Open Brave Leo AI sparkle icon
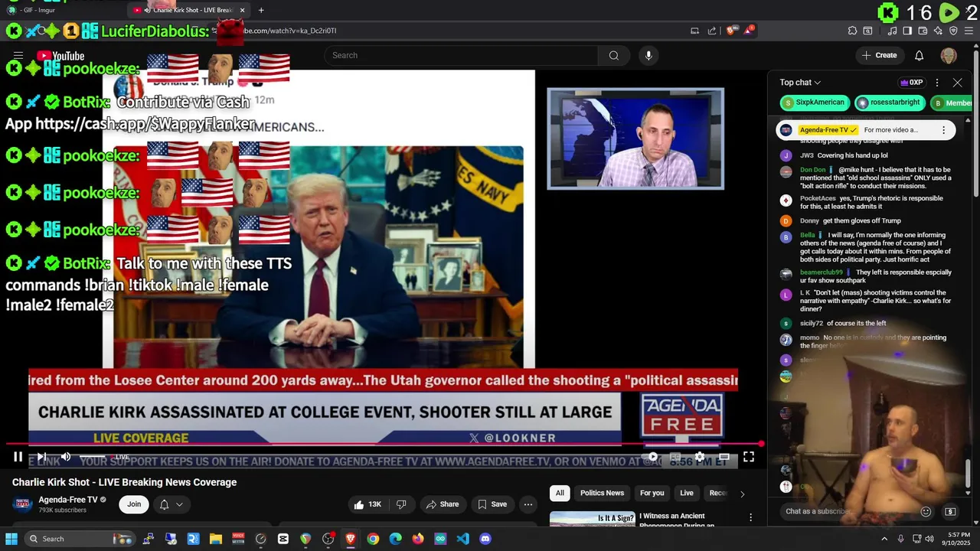This screenshot has width=980, height=551. pyautogui.click(x=939, y=31)
